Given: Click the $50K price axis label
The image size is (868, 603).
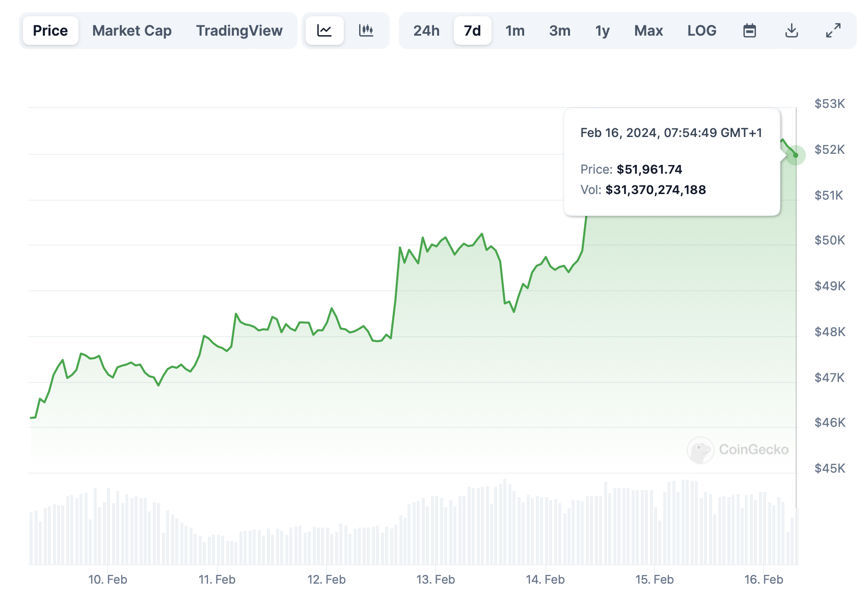Looking at the screenshot, I should 829,240.
